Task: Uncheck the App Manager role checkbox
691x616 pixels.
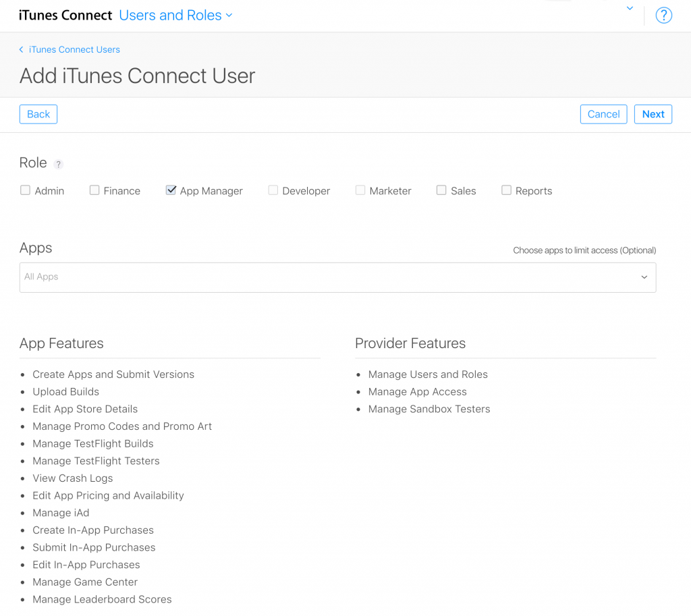Action: [171, 190]
